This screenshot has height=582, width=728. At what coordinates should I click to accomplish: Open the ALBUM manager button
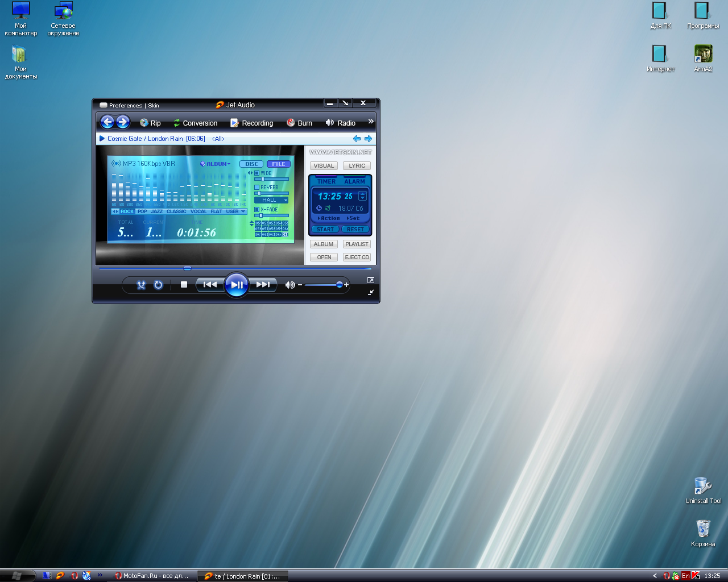tap(324, 244)
